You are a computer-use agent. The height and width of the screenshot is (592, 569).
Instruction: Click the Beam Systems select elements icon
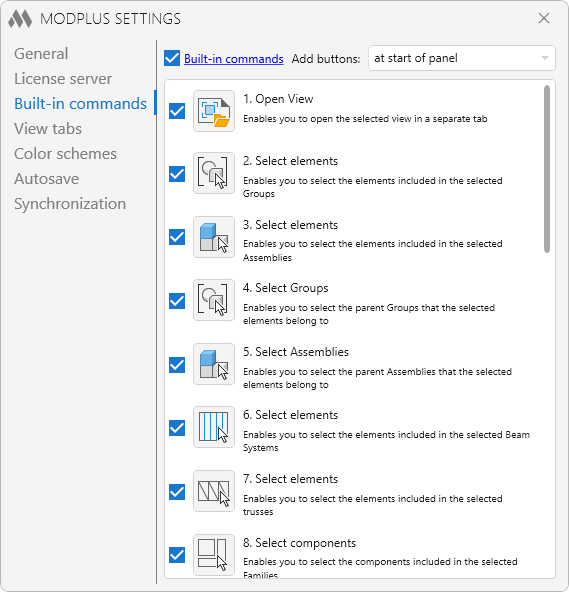(x=214, y=427)
